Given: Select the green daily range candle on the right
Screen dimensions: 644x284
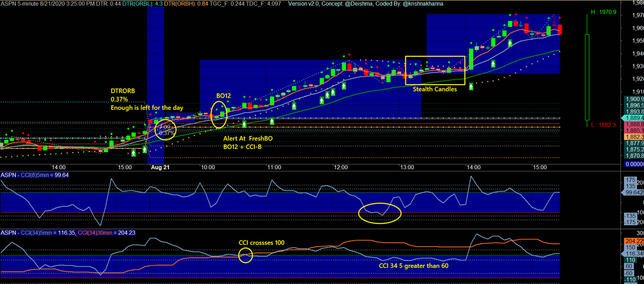Looking at the screenshot, I should [x=588, y=70].
